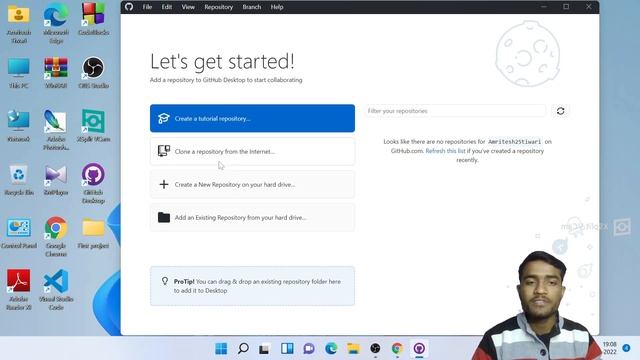Open the Branch menu
The height and width of the screenshot is (360, 640).
click(x=251, y=7)
